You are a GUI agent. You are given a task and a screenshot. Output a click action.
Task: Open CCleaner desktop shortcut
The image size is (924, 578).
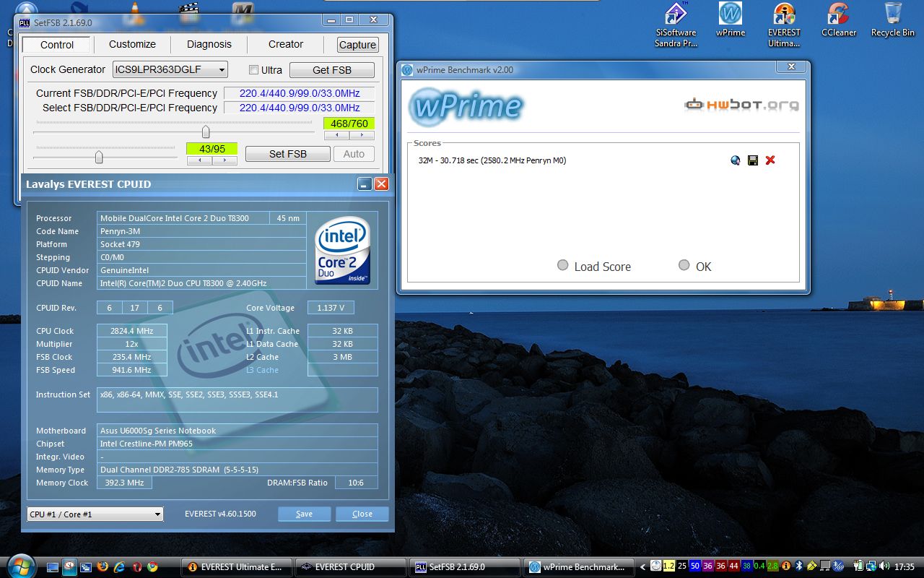[x=839, y=20]
